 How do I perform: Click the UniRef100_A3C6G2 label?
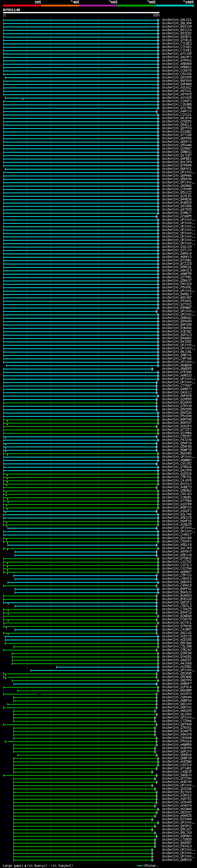click(177, 88)
